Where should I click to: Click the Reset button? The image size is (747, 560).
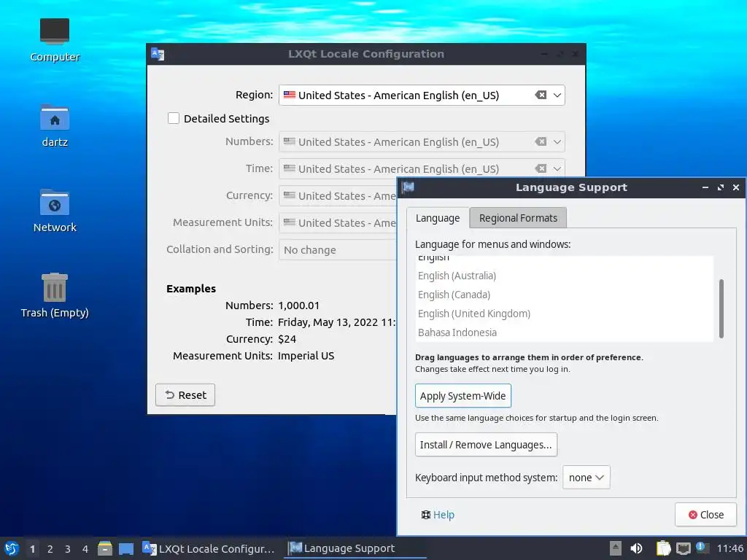point(185,394)
